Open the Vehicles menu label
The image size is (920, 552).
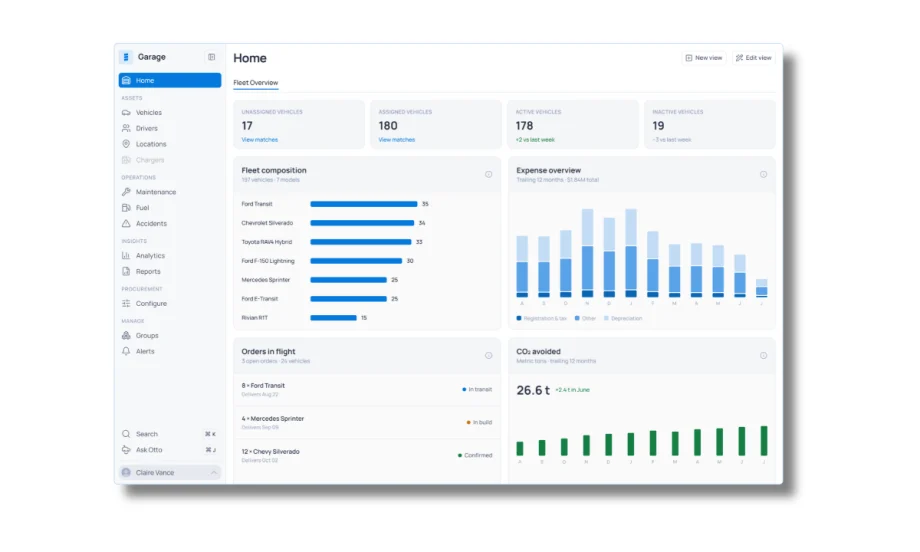[x=149, y=112]
